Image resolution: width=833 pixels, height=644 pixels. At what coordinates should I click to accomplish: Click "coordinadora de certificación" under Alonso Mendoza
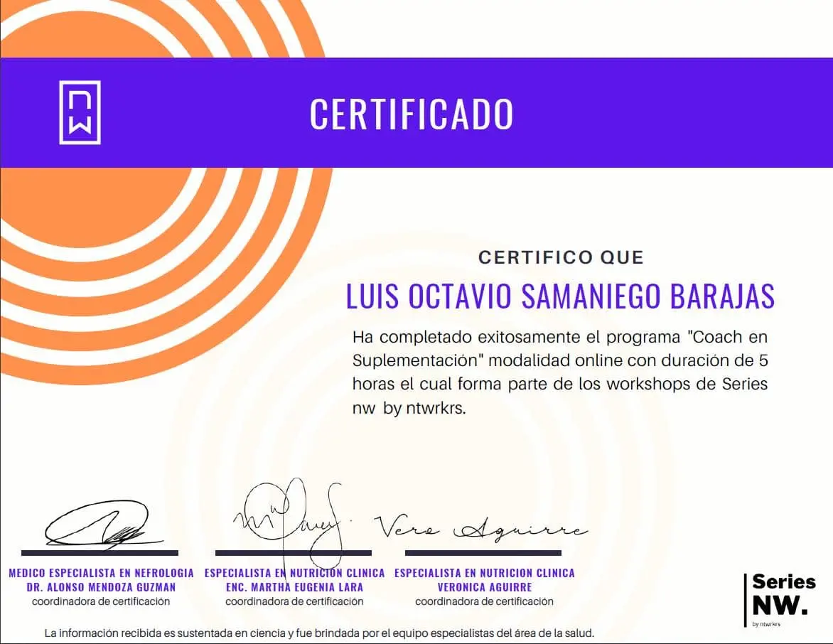[101, 601]
